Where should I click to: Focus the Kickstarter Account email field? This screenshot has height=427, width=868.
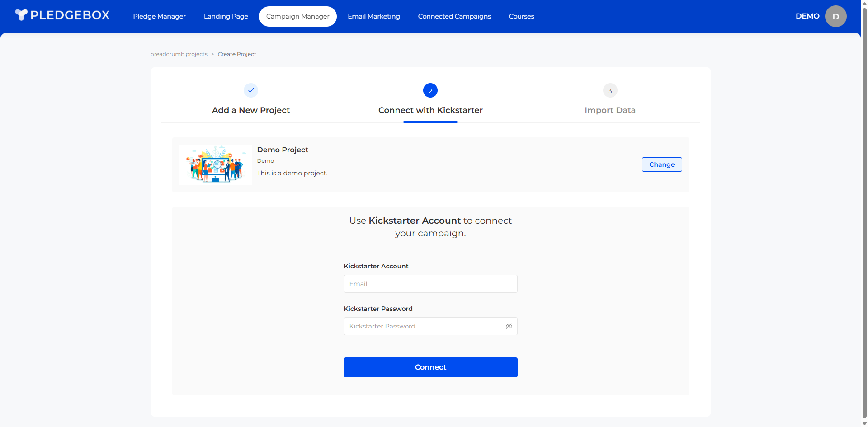pos(430,284)
